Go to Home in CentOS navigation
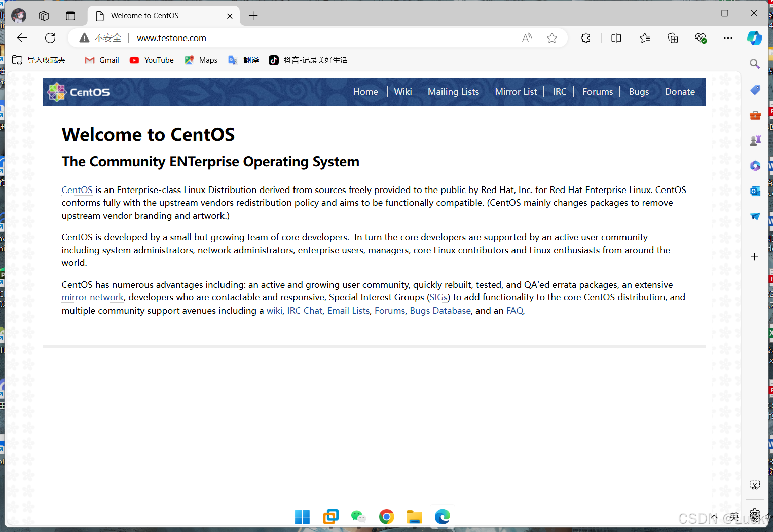The image size is (773, 532). coord(365,92)
